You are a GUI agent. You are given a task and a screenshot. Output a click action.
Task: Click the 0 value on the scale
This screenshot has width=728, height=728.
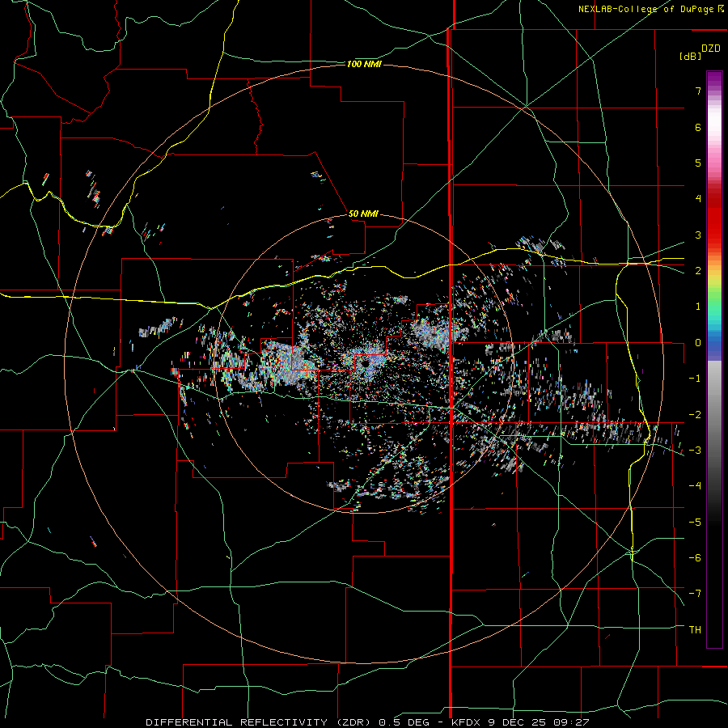click(698, 343)
